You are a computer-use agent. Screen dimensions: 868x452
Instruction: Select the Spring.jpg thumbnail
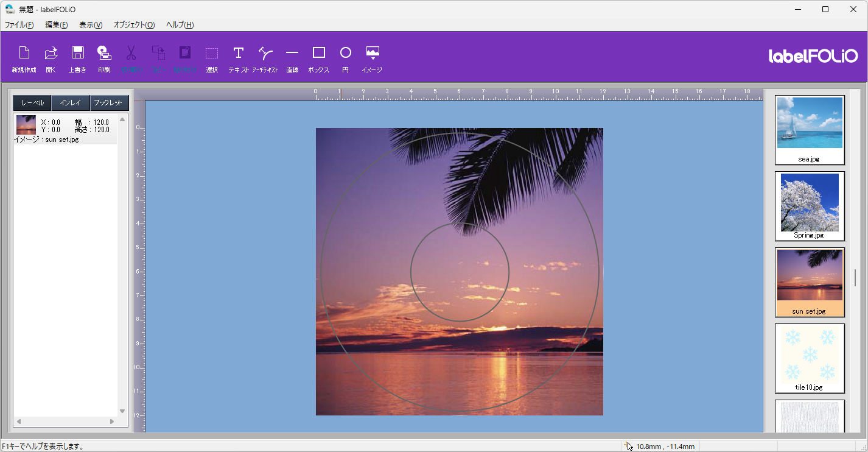(810, 206)
